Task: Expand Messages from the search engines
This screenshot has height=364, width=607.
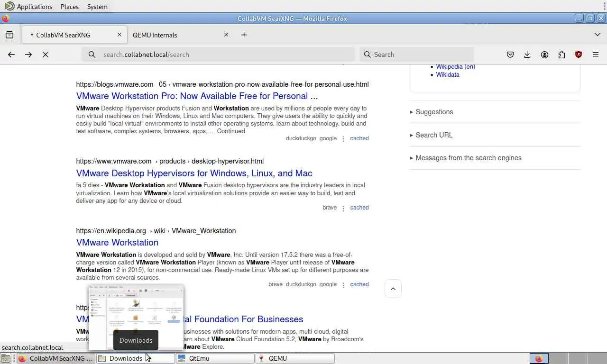Action: coord(466,158)
